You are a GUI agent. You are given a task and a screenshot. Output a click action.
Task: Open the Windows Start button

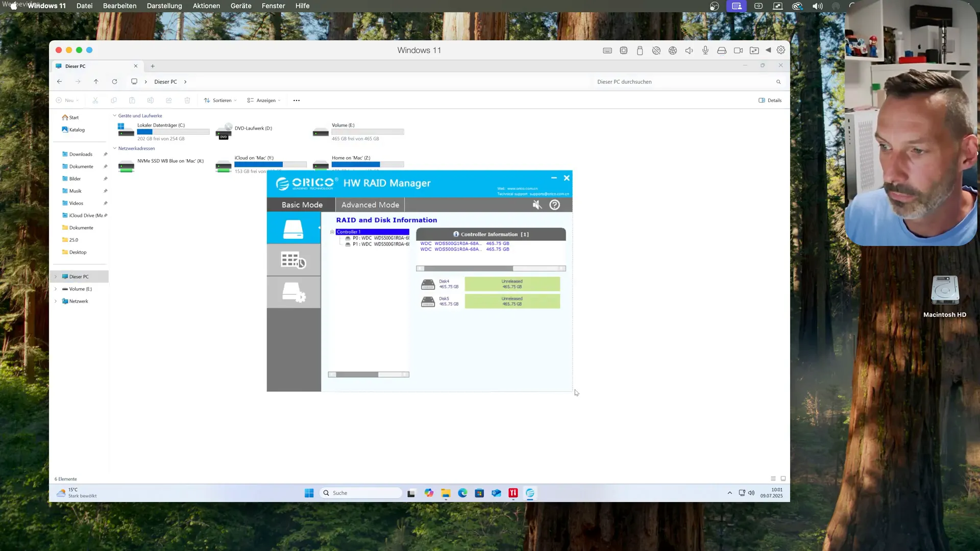pos(309,493)
